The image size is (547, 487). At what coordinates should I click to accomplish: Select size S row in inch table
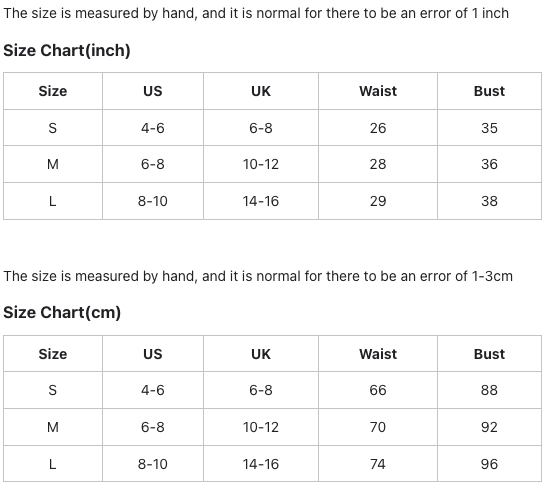click(272, 128)
